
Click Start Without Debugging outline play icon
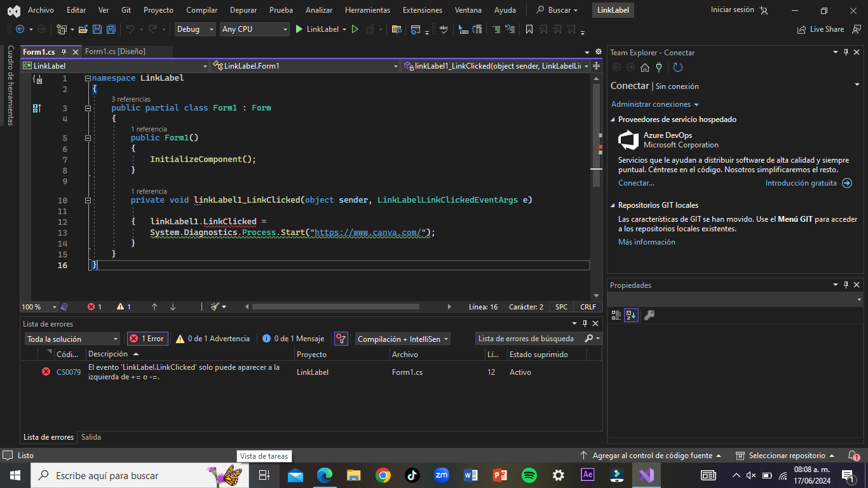click(x=355, y=29)
